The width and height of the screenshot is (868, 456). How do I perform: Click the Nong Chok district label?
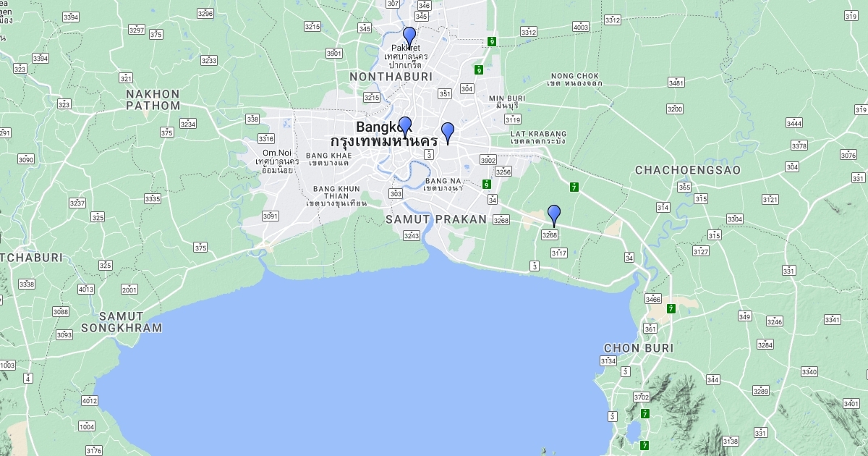pyautogui.click(x=575, y=80)
